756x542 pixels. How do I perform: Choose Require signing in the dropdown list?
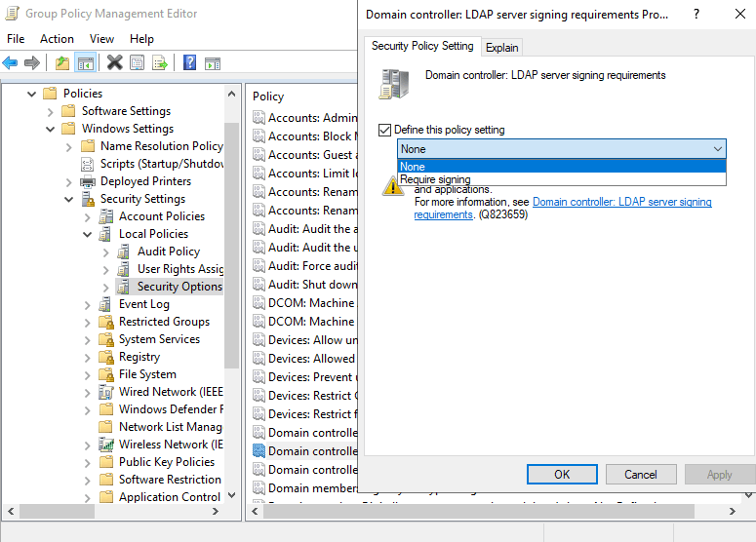(562, 179)
